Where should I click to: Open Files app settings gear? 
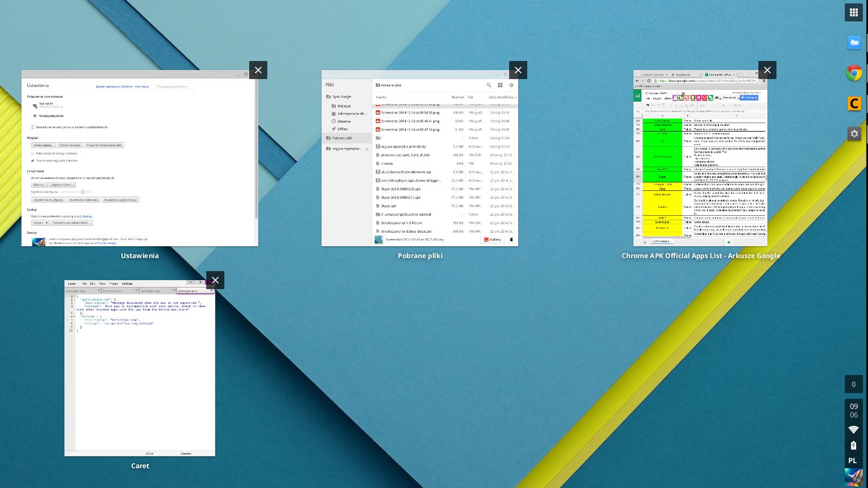click(511, 85)
